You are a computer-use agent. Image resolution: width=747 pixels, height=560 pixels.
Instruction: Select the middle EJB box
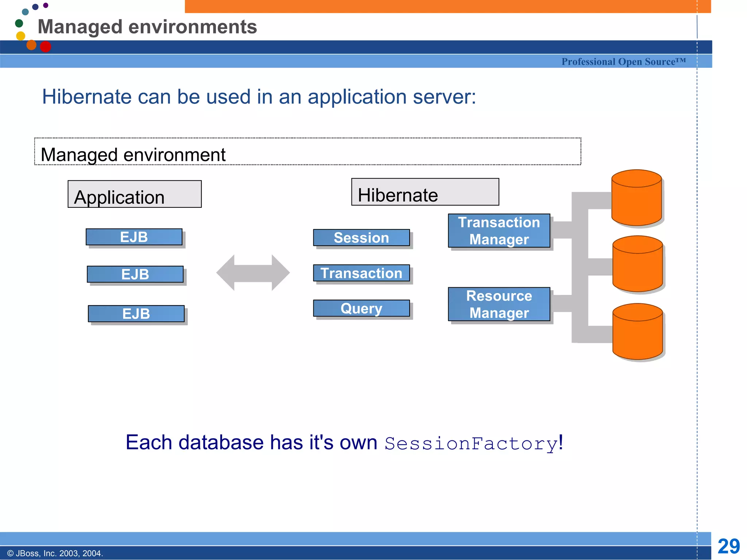click(135, 274)
